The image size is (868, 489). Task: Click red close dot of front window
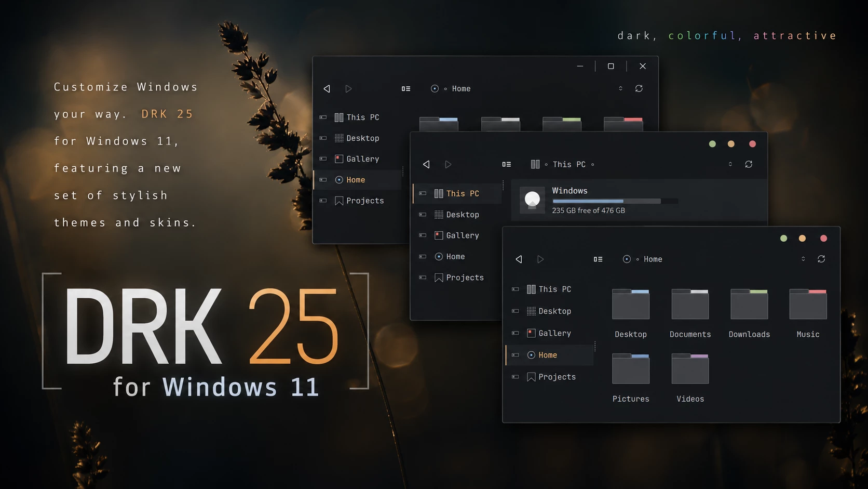tap(823, 238)
